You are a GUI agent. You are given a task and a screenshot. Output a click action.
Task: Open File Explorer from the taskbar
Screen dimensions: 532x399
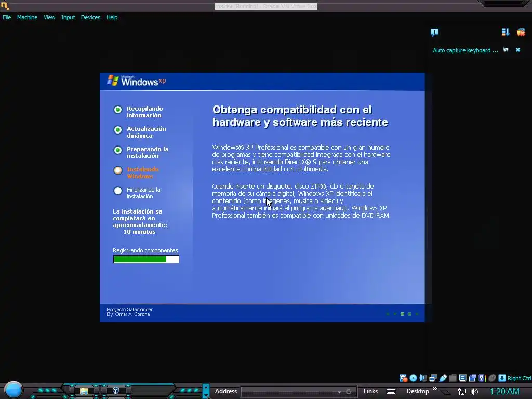point(84,391)
